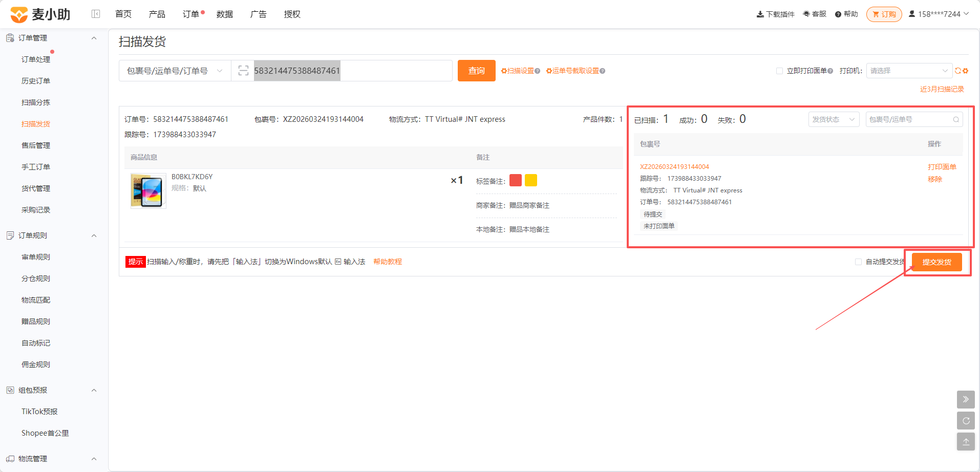Open 扫描分拣 in sidebar
This screenshot has width=980, height=472.
(36, 102)
